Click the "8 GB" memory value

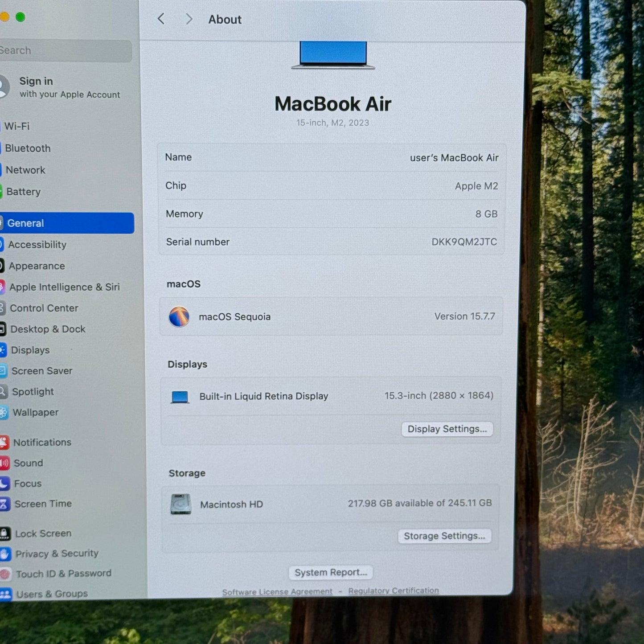[486, 214]
